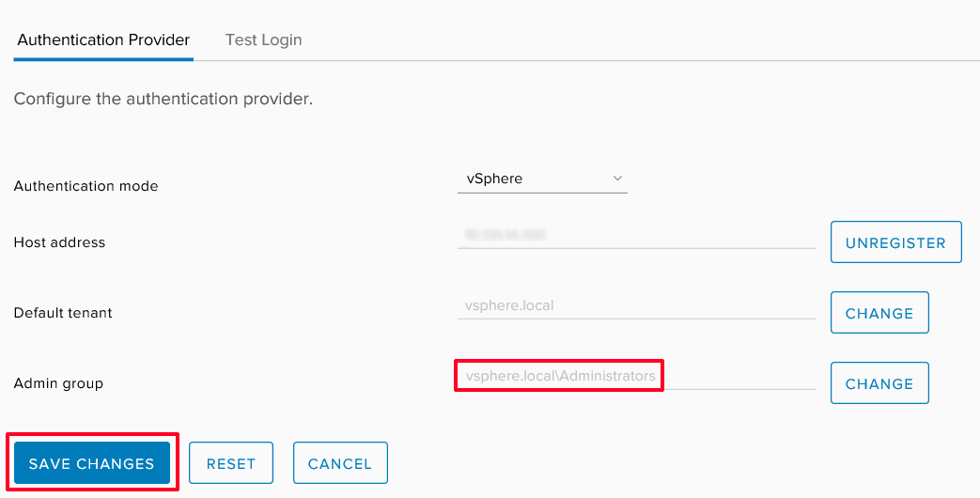
Task: Open the Authentication mode dropdown
Action: pyautogui.click(x=542, y=179)
